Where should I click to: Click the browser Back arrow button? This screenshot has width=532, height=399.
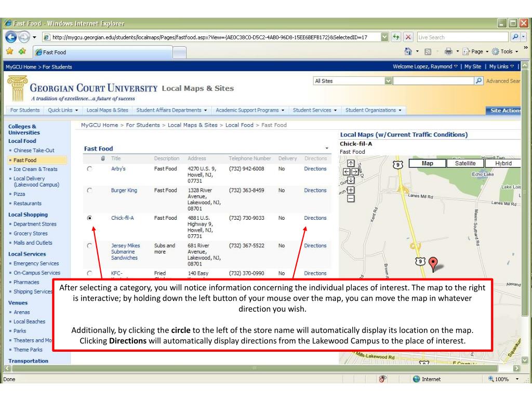pos(11,37)
